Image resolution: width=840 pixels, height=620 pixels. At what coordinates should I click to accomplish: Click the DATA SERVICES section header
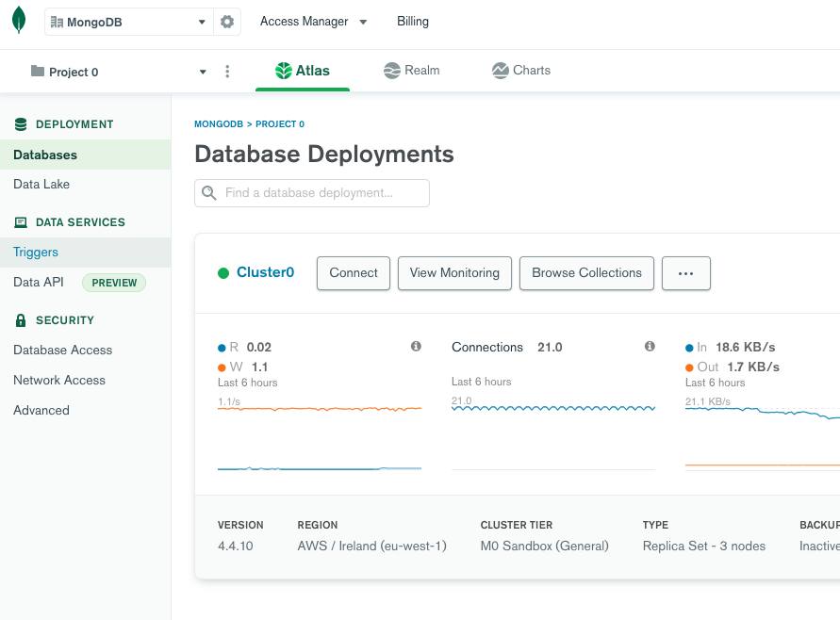(80, 222)
